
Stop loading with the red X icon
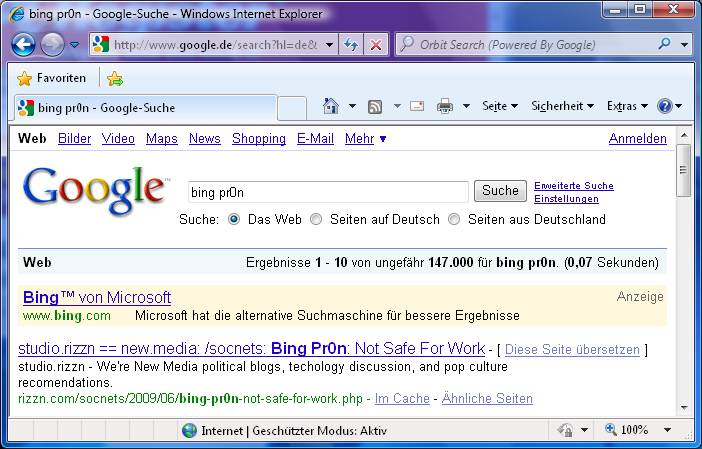tap(376, 45)
